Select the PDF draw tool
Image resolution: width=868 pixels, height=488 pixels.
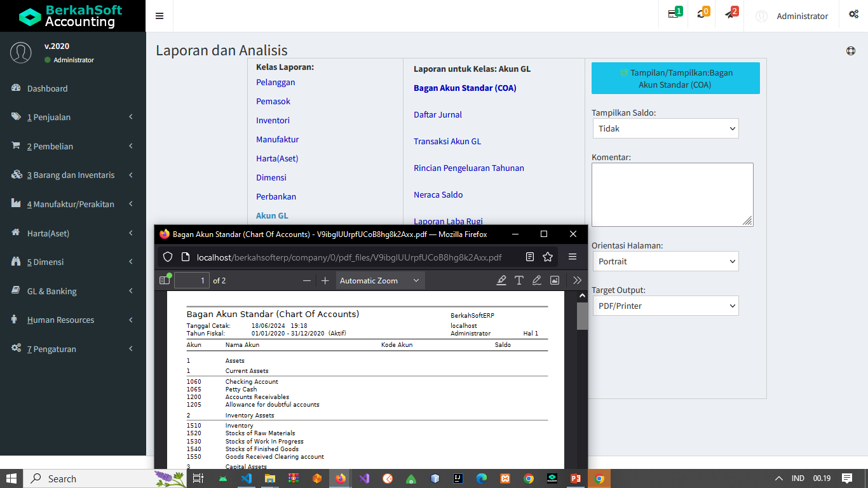537,280
